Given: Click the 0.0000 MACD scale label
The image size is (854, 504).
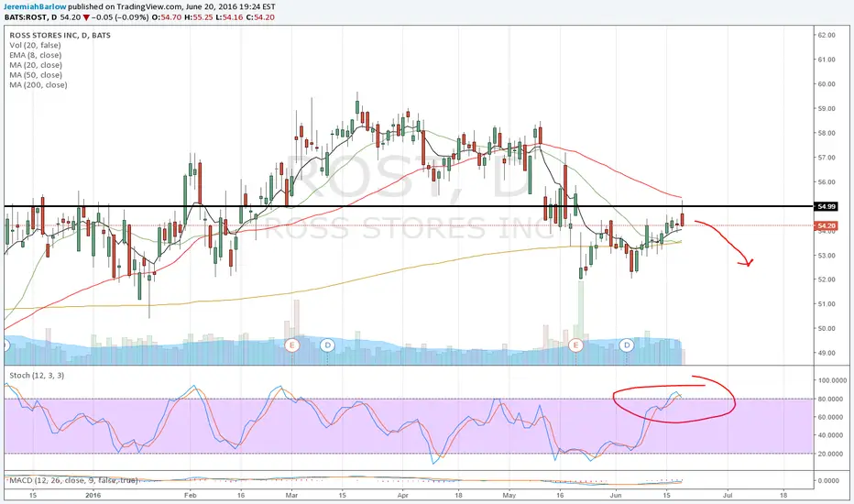Looking at the screenshot, I should 828,480.
